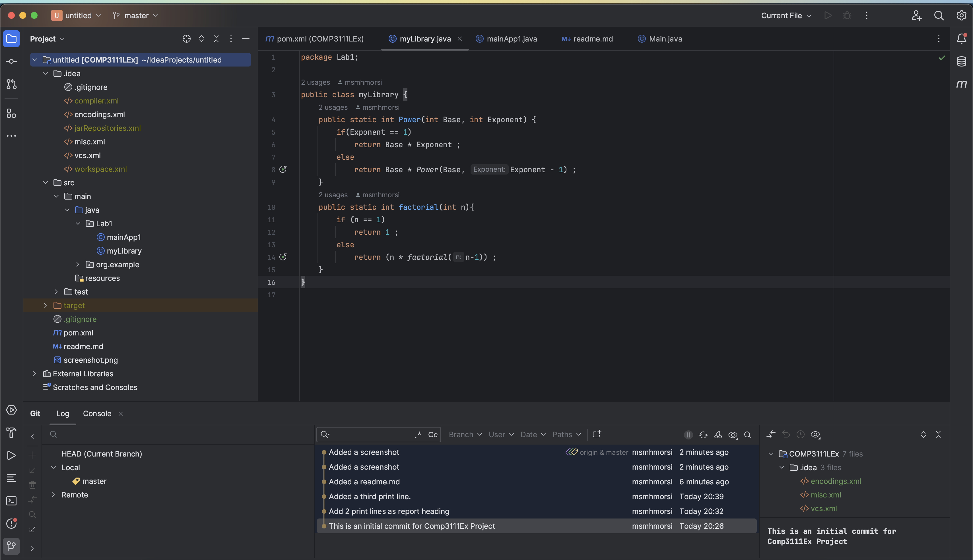
Task: Open the master branch widget
Action: [135, 15]
